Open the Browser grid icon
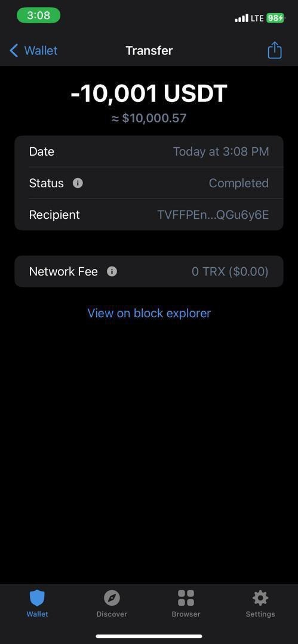 click(x=186, y=598)
